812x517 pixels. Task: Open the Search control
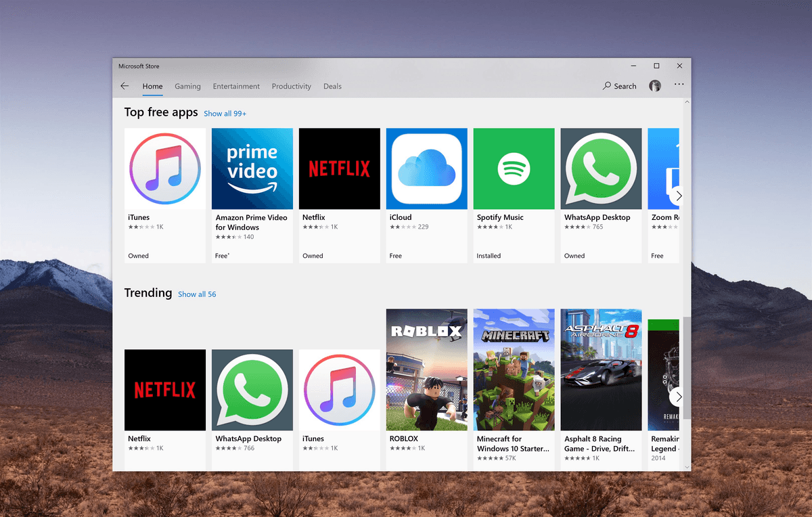pyautogui.click(x=618, y=86)
